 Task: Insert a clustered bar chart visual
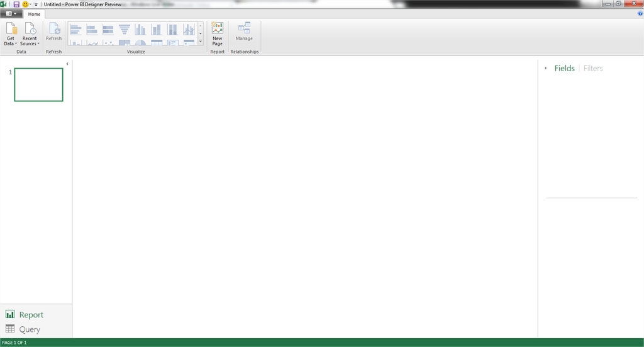[75, 30]
